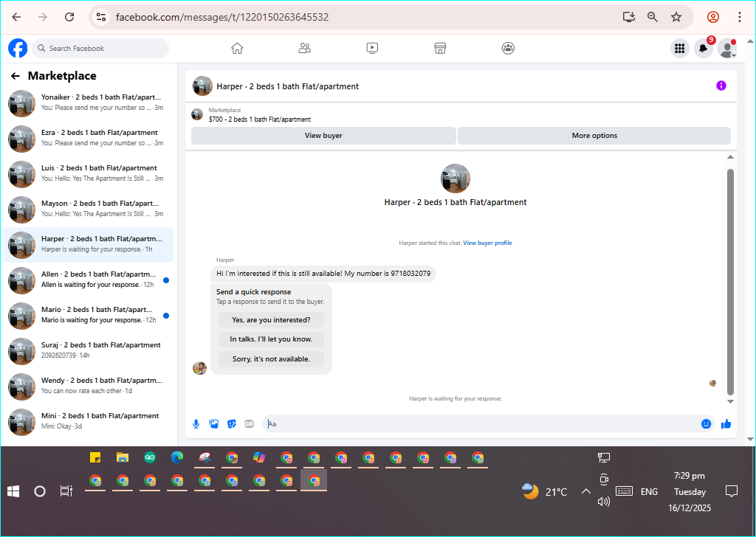Reload the page with refresh icon
756x537 pixels.
(x=69, y=17)
